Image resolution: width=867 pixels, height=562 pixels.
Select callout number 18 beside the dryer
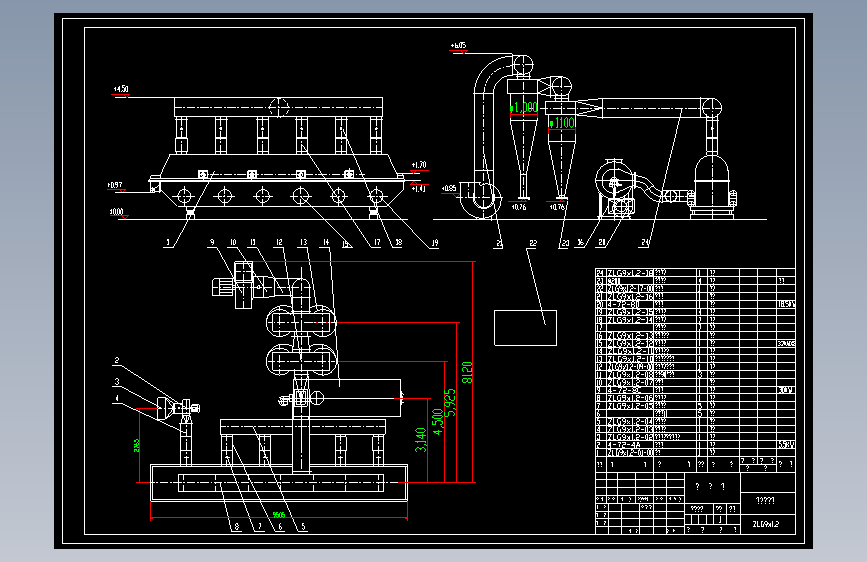[x=398, y=242]
